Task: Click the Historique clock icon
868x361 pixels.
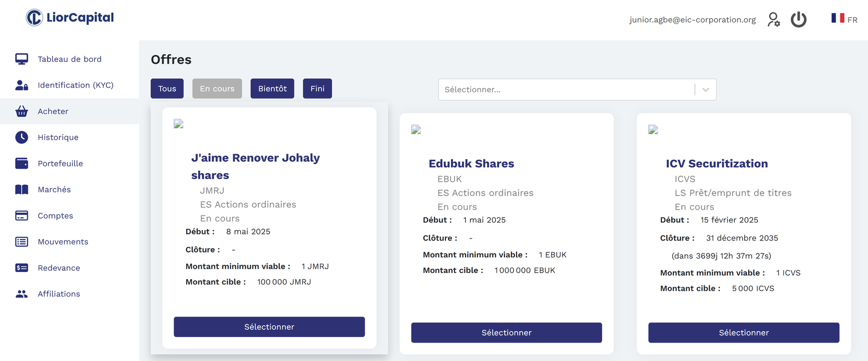Action: 22,137
